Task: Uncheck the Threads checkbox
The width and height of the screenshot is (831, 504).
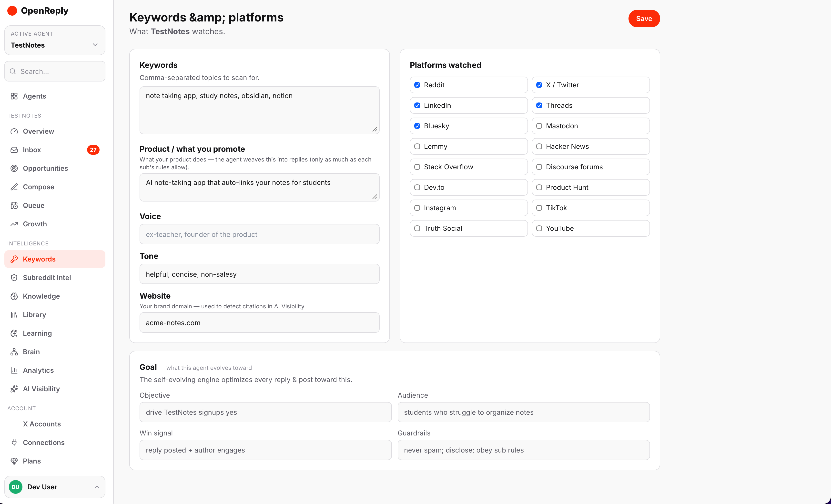Action: (x=539, y=106)
